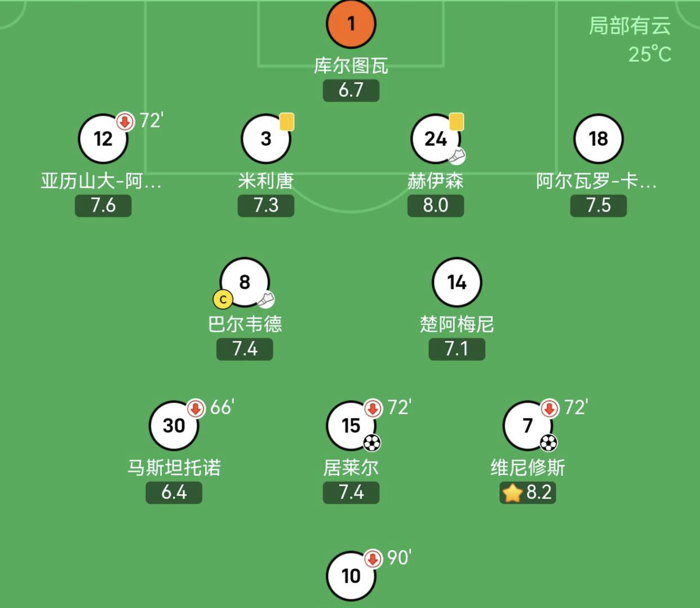Tap yellow card icon on player 24
This screenshot has height=608, width=700.
pos(456,122)
